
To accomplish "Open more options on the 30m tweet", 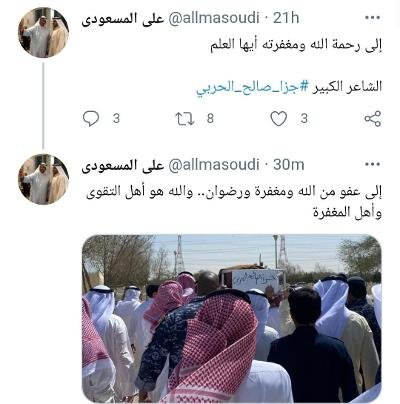I will pos(373,164).
